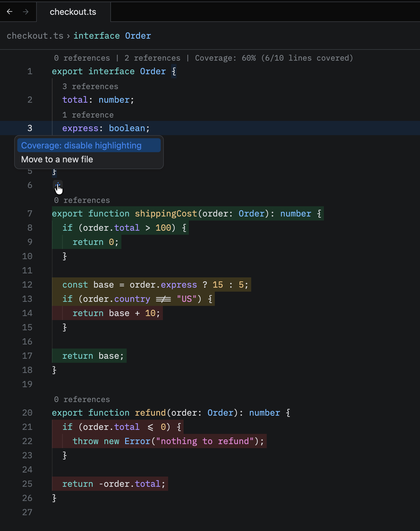Click 'boolean' type on line 3

coord(127,128)
